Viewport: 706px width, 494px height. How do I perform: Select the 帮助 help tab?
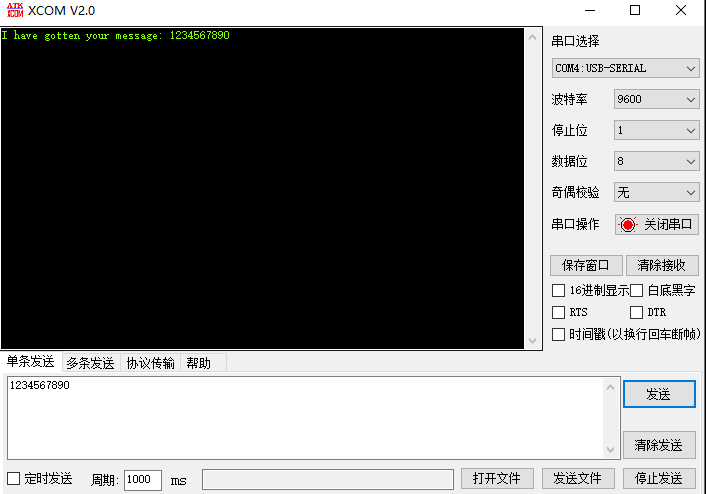(198, 363)
